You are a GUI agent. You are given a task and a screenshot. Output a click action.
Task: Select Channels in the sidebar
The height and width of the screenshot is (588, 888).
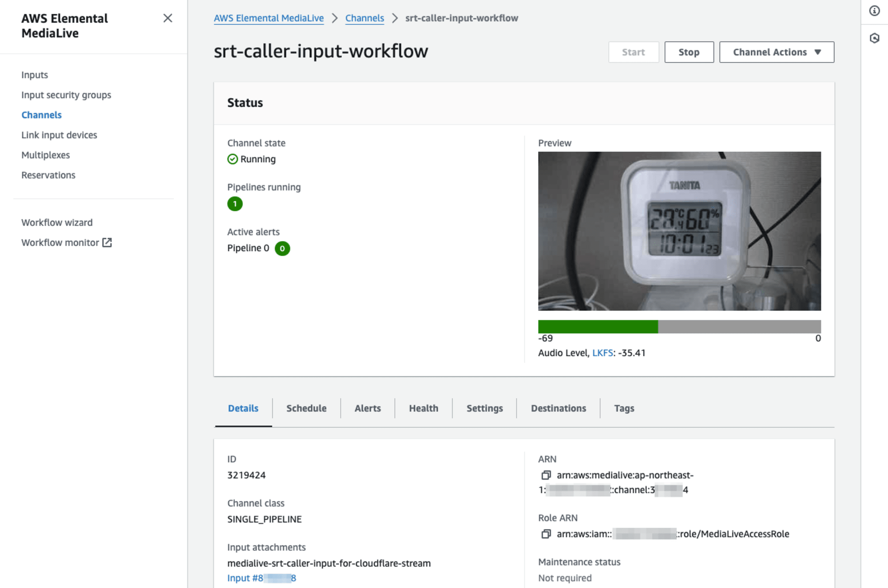[x=41, y=115]
